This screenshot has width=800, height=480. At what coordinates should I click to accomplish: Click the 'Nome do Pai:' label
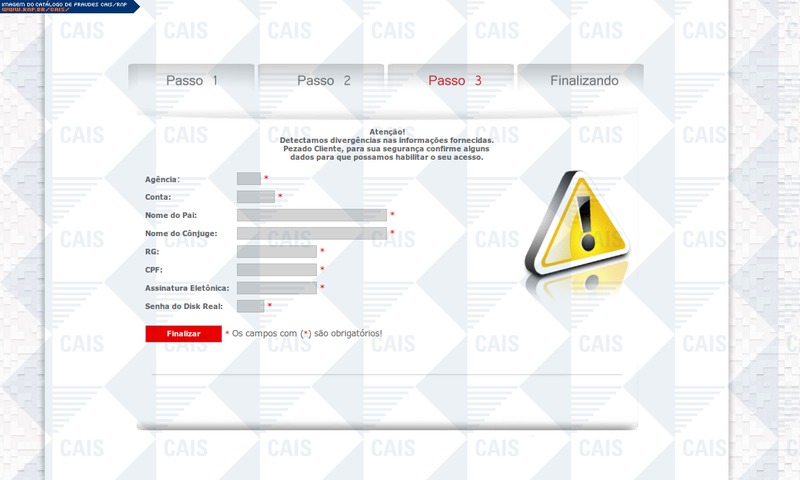click(170, 215)
